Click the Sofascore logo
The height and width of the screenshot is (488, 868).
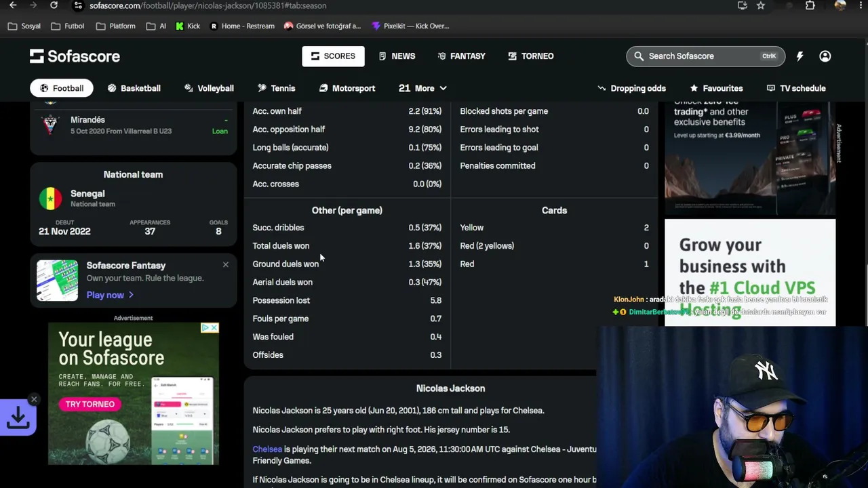pos(75,56)
